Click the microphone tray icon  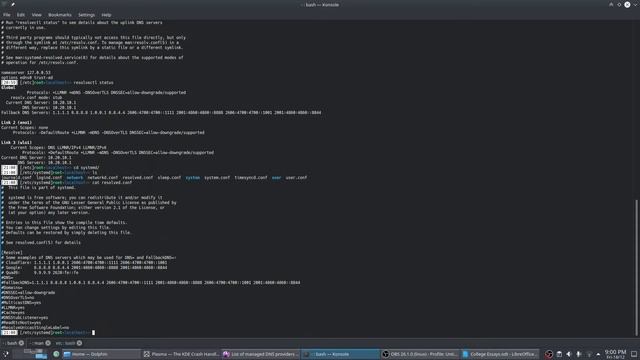pos(579,354)
